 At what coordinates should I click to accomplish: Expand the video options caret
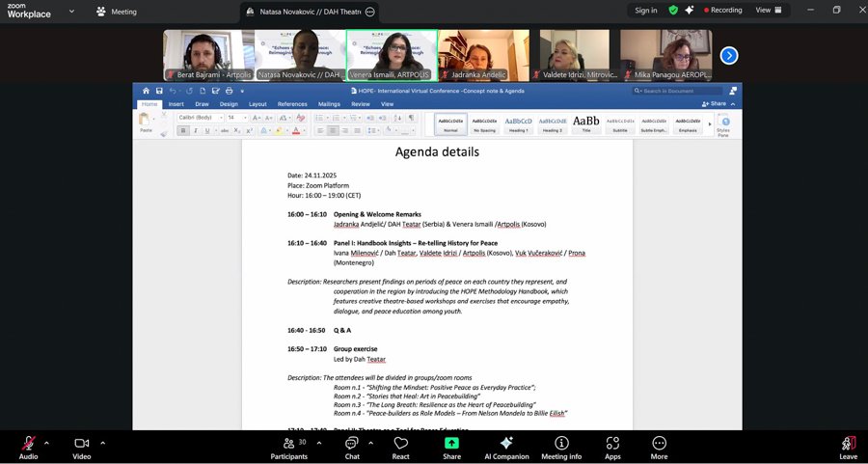click(102, 442)
